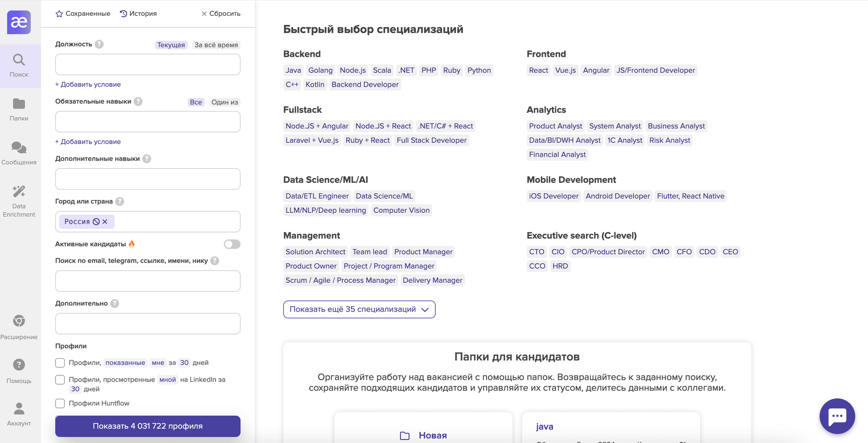Click Показать 4 031 722 профиля button
The image size is (868, 443).
(148, 426)
